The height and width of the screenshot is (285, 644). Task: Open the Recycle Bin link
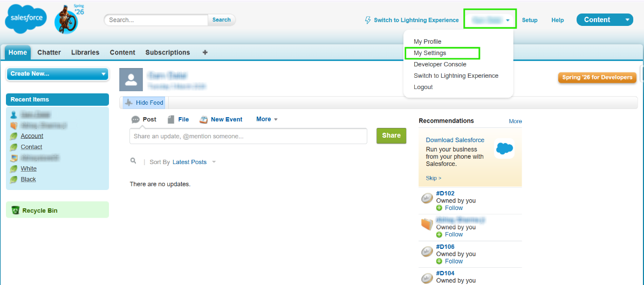[x=40, y=211]
